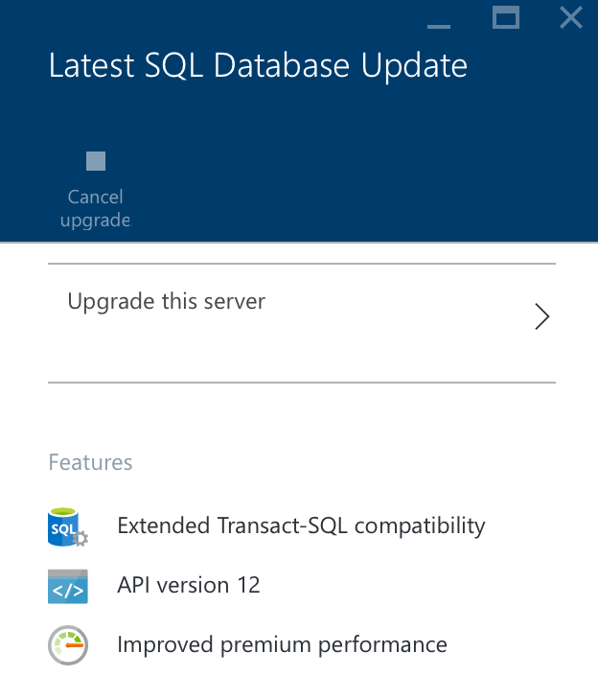
Task: Click the Cancel upgrade stop square icon
Action: [x=96, y=161]
